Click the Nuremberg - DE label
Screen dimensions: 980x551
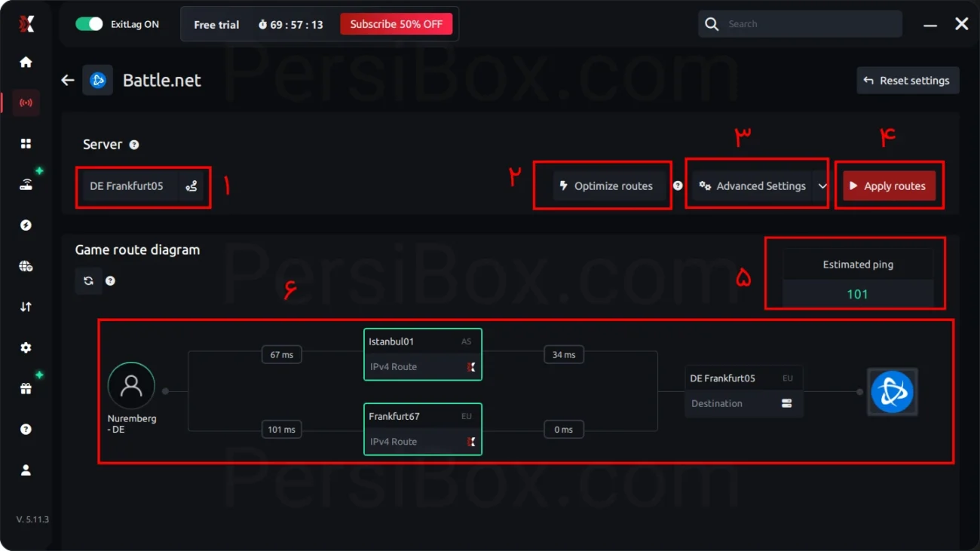[132, 424]
